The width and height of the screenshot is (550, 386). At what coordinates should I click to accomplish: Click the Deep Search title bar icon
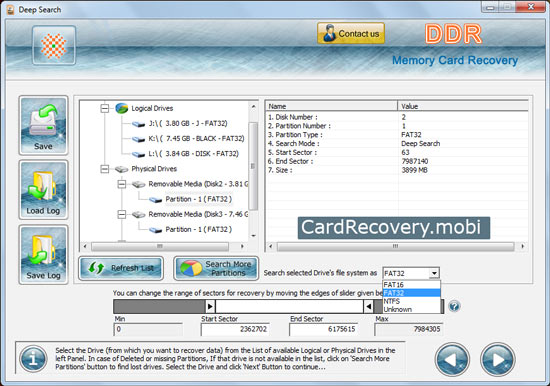point(11,10)
